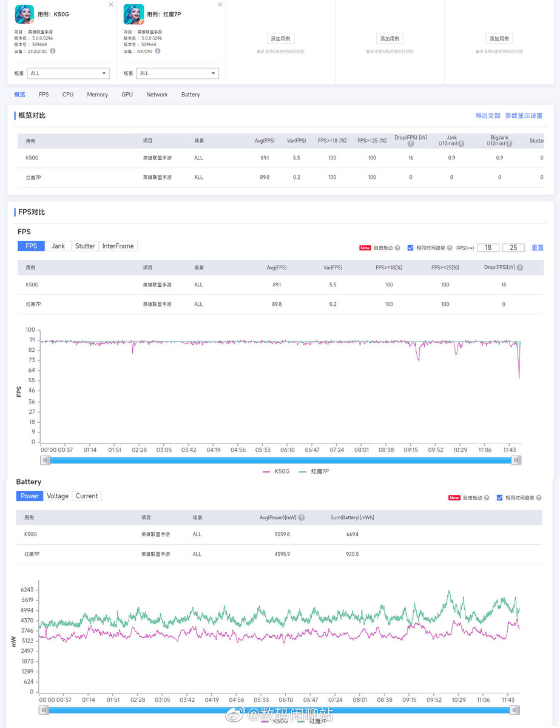Toggle 相同时间趋势 checkbox in Battery section

point(499,497)
